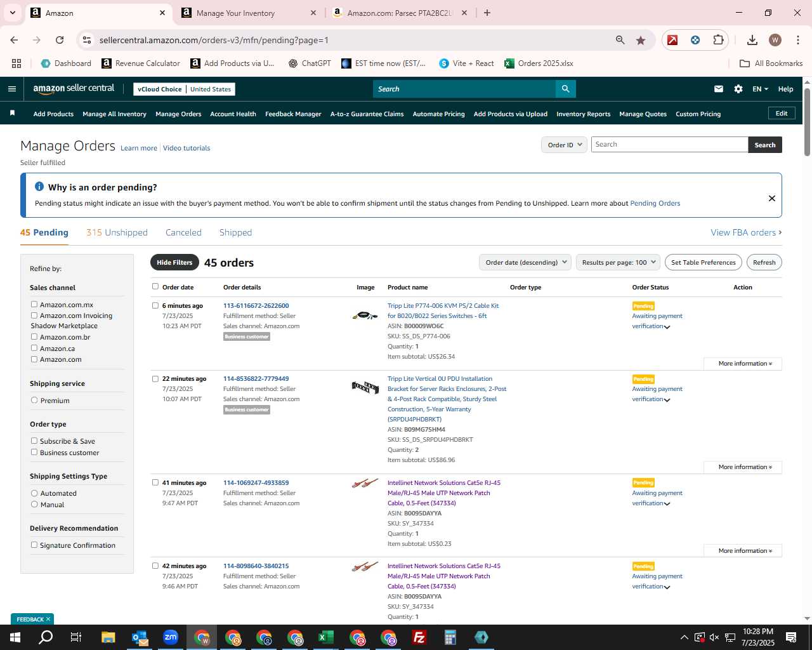This screenshot has width=812, height=650.
Task: Open the Feedback Manager menu item
Action: (293, 114)
